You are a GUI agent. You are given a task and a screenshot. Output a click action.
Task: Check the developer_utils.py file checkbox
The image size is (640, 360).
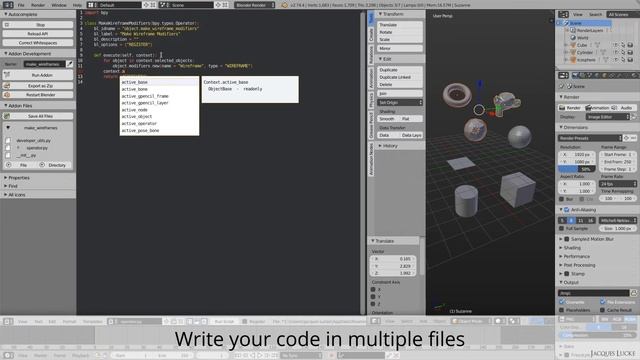point(8,140)
